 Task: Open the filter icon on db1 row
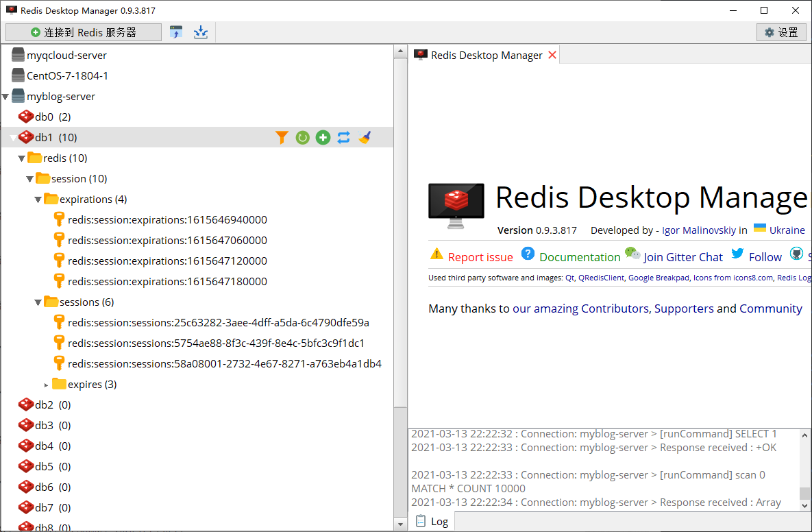coord(282,137)
